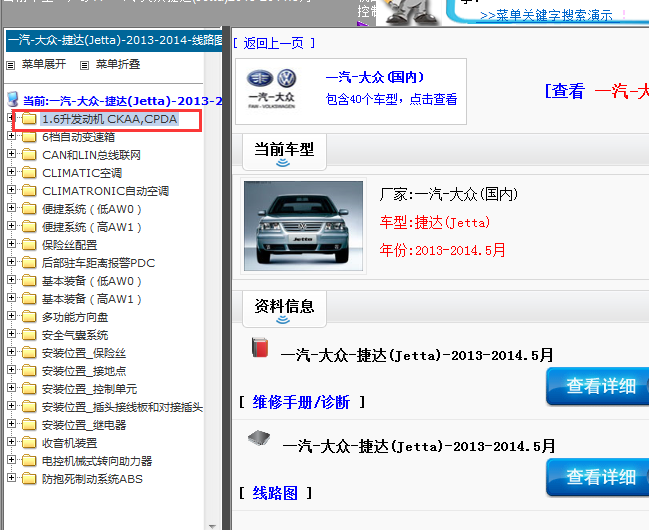This screenshot has height=530, width=649.
Task: Click the FAW-Volkswagen logo image
Action: (x=272, y=89)
